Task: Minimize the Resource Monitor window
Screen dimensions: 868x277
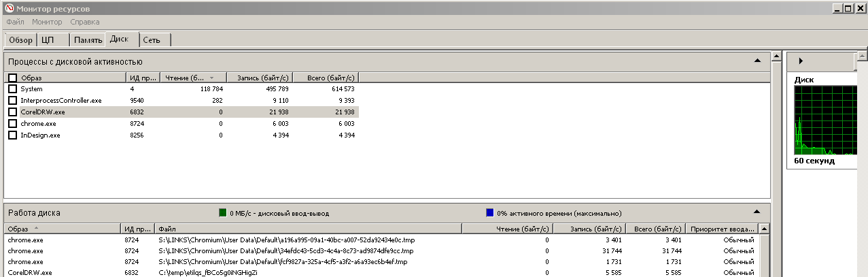Action: (x=837, y=8)
